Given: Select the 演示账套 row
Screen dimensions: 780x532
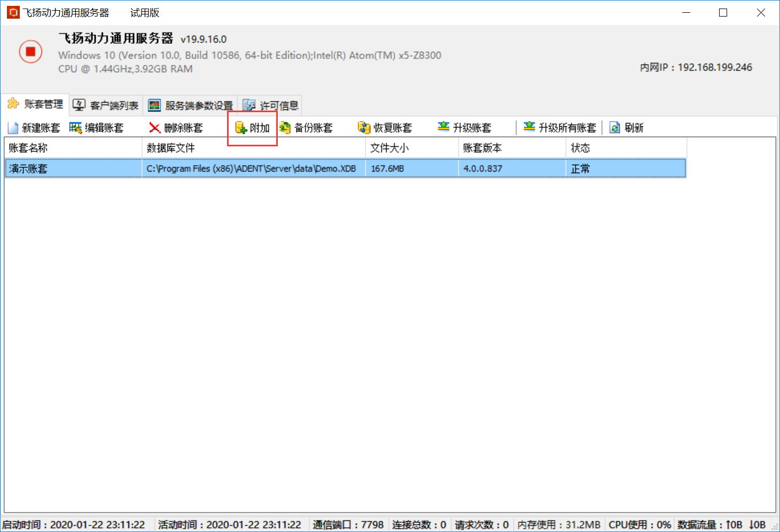Looking at the screenshot, I should [x=345, y=168].
